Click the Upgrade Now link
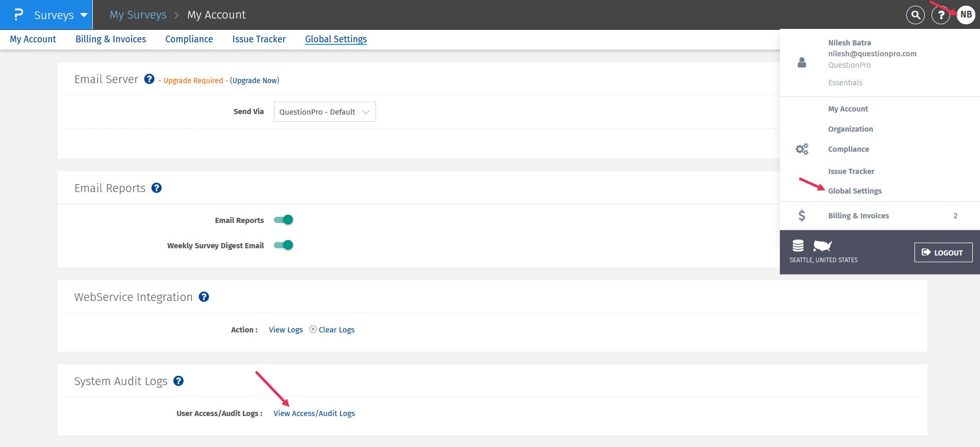This screenshot has width=980, height=447. (x=254, y=81)
